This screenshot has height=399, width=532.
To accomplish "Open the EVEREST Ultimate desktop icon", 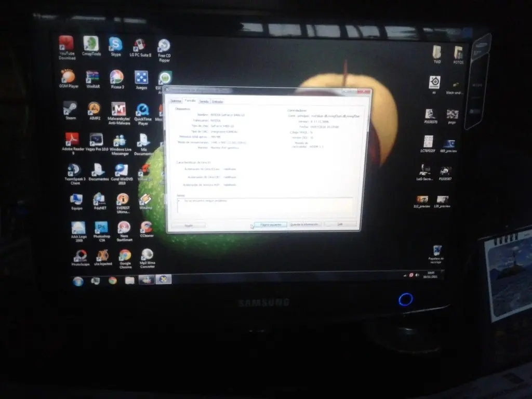I will (x=123, y=204).
